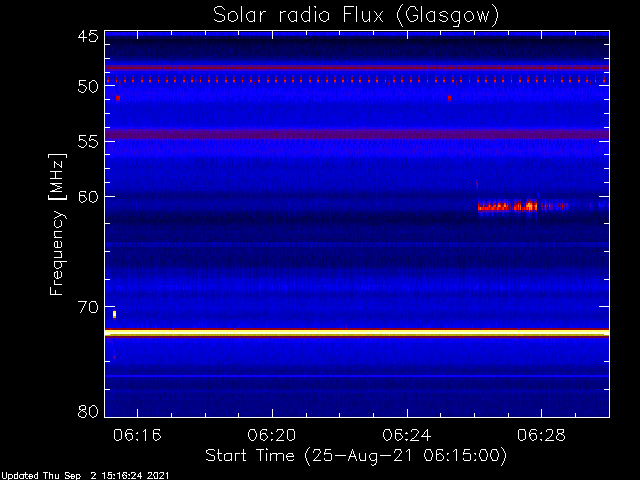The width and height of the screenshot is (640, 480).
Task: Click the 45 frequency tick label
Action: pyautogui.click(x=88, y=36)
